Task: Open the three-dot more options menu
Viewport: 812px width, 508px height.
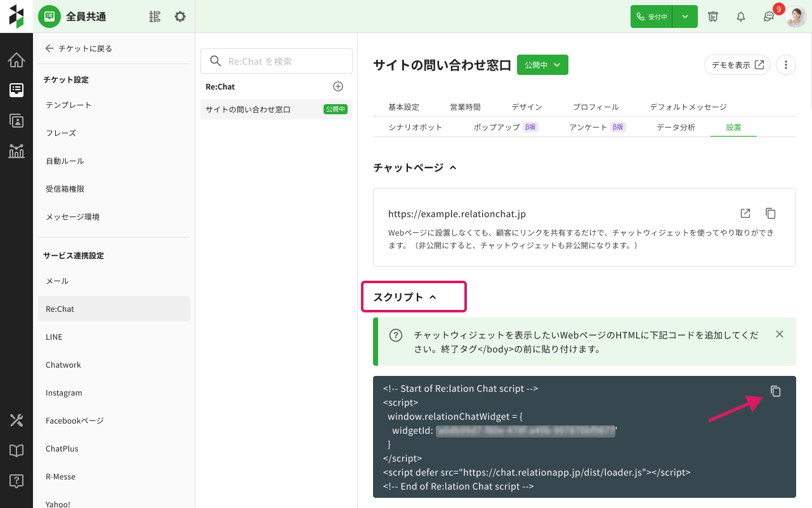Action: [786, 65]
